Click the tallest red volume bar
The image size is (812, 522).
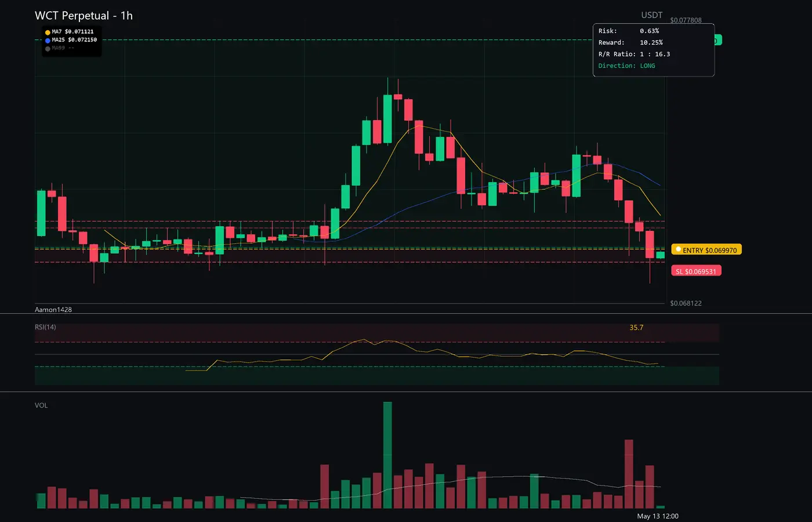pos(629,474)
